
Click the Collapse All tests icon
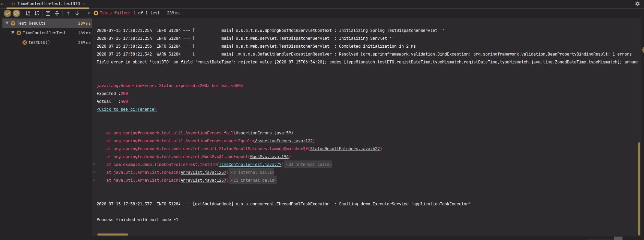[x=57, y=13]
